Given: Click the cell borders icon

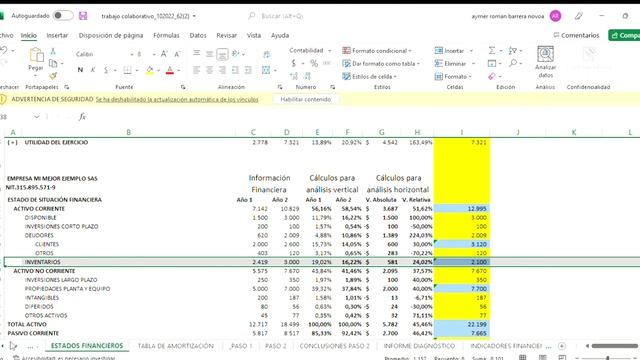Looking at the screenshot, I should point(127,70).
